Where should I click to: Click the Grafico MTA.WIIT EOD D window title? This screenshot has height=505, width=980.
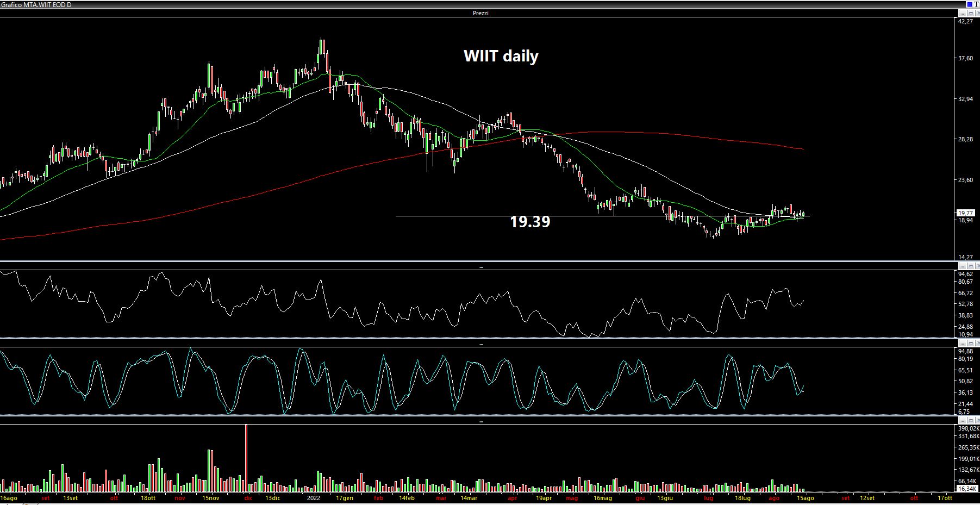coord(36,4)
